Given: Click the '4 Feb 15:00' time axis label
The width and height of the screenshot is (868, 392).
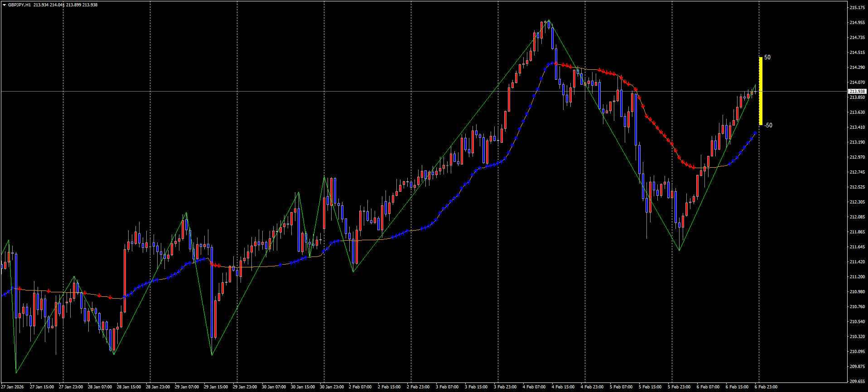Looking at the screenshot, I should point(563,387).
